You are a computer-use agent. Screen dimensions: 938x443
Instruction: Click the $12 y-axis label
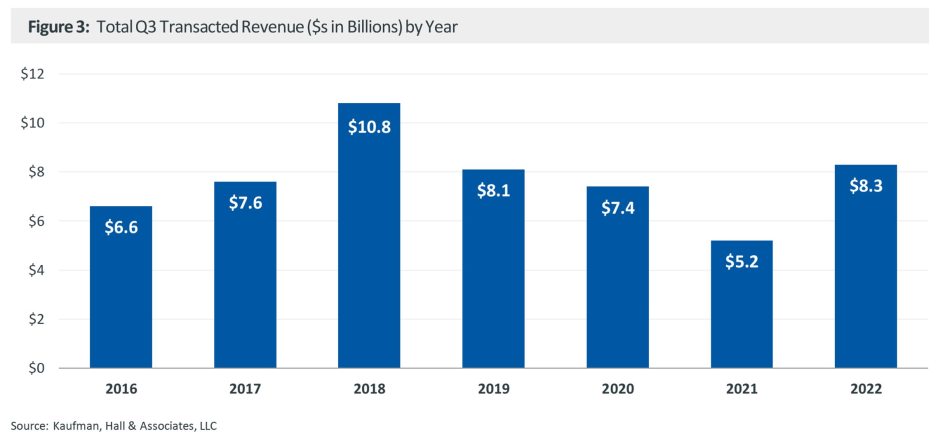pyautogui.click(x=34, y=74)
